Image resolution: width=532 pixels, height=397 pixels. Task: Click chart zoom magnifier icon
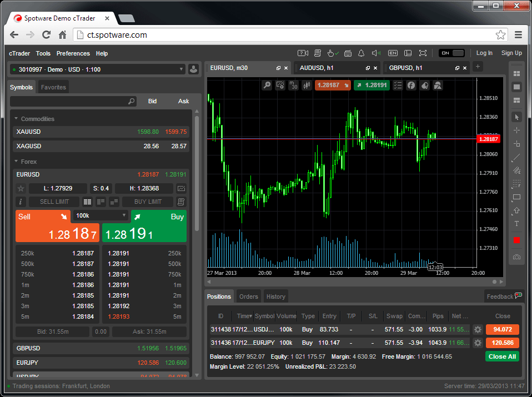point(267,85)
